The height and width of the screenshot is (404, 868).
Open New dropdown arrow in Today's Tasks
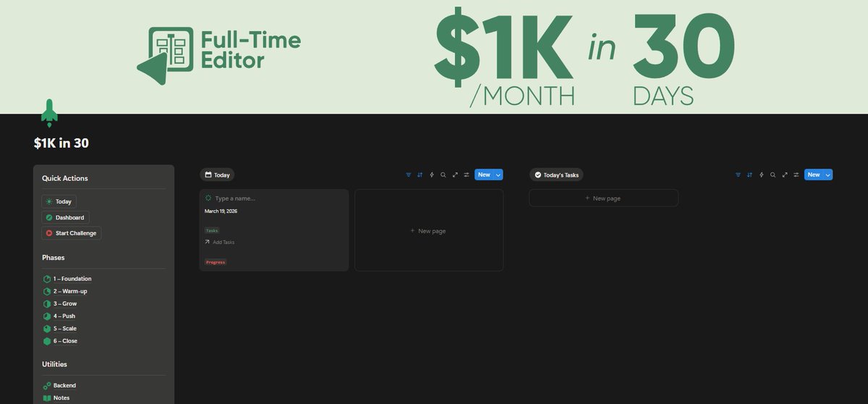pyautogui.click(x=828, y=174)
